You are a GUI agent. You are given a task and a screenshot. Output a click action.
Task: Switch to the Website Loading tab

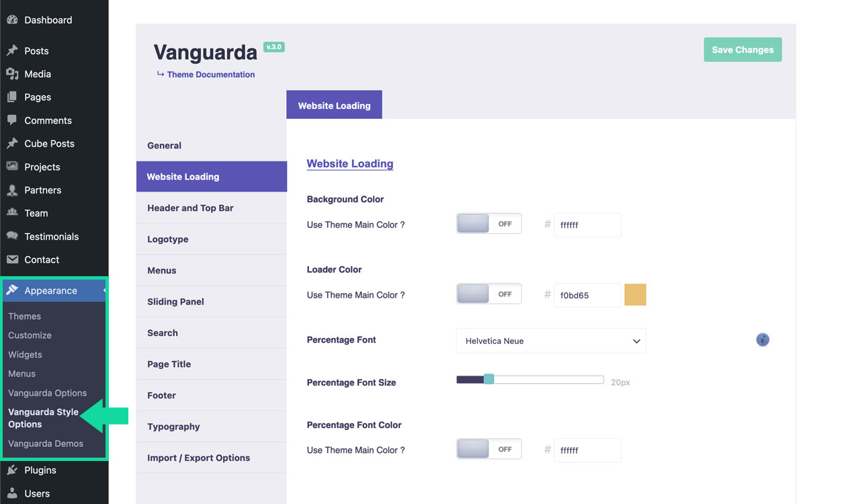pos(334,106)
